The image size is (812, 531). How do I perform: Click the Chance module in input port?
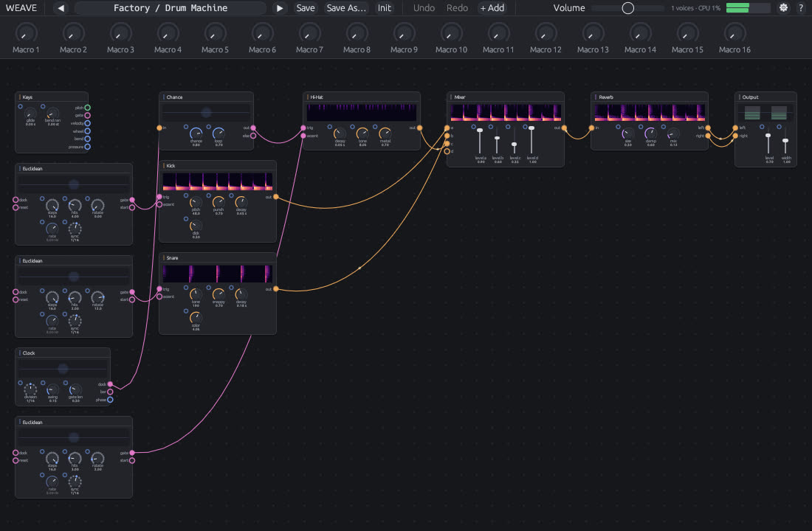coord(159,128)
